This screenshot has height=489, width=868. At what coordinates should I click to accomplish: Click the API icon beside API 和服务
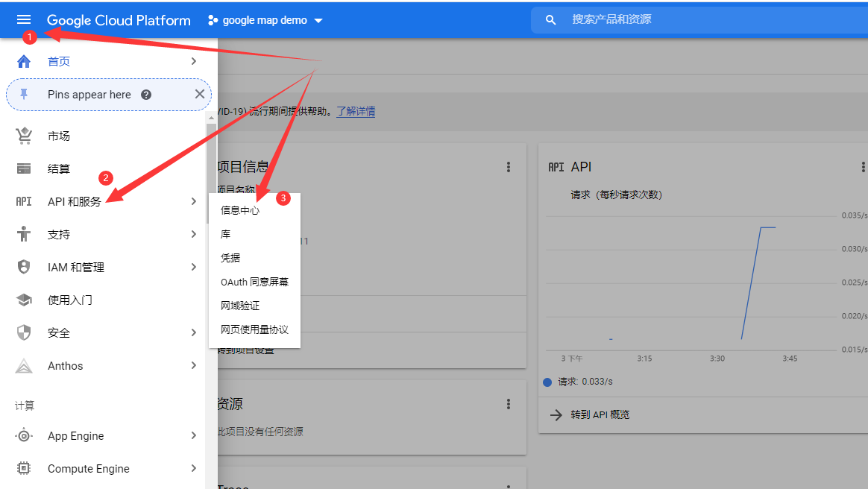(24, 201)
